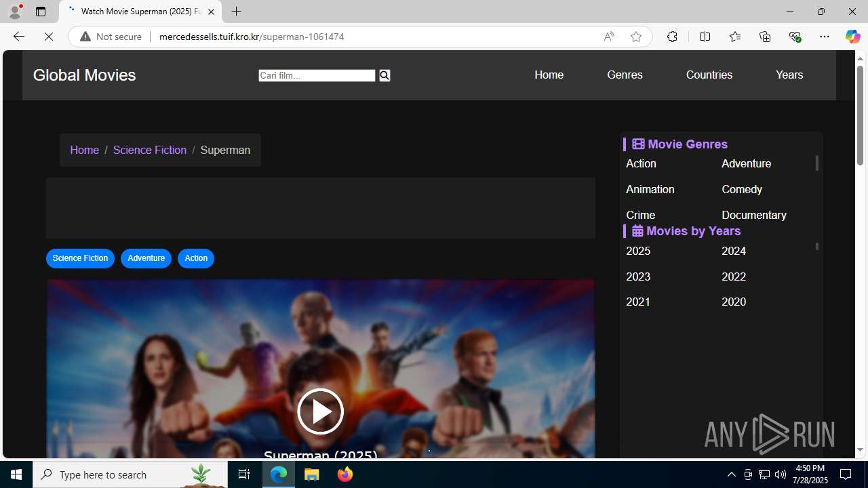This screenshot has width=868, height=488.
Task: Browse movies from 2024
Action: (734, 251)
